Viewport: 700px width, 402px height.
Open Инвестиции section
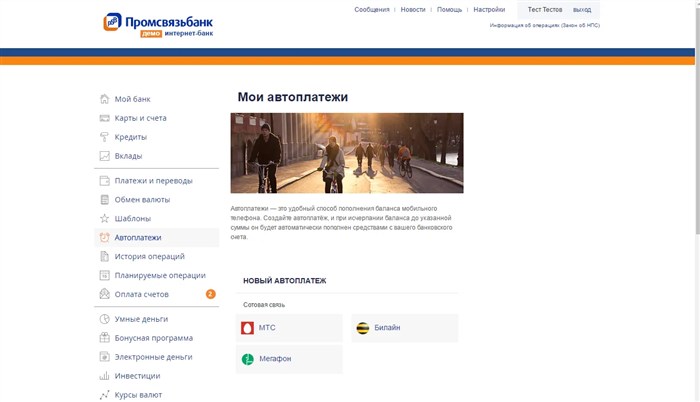pos(138,376)
